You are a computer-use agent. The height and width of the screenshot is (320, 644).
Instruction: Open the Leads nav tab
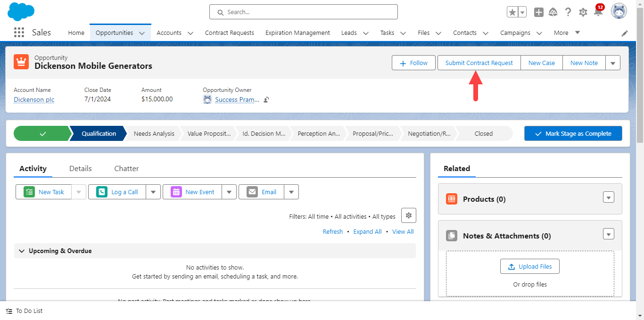pyautogui.click(x=349, y=33)
